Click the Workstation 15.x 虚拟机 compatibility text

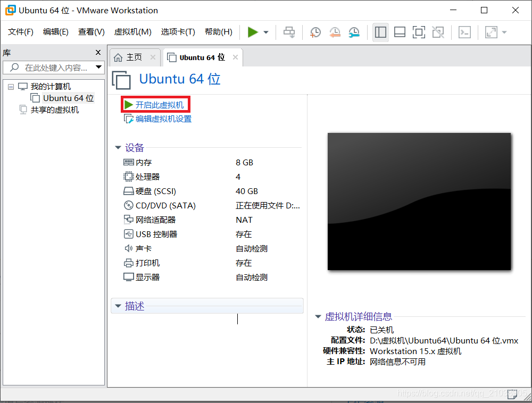coord(415,351)
